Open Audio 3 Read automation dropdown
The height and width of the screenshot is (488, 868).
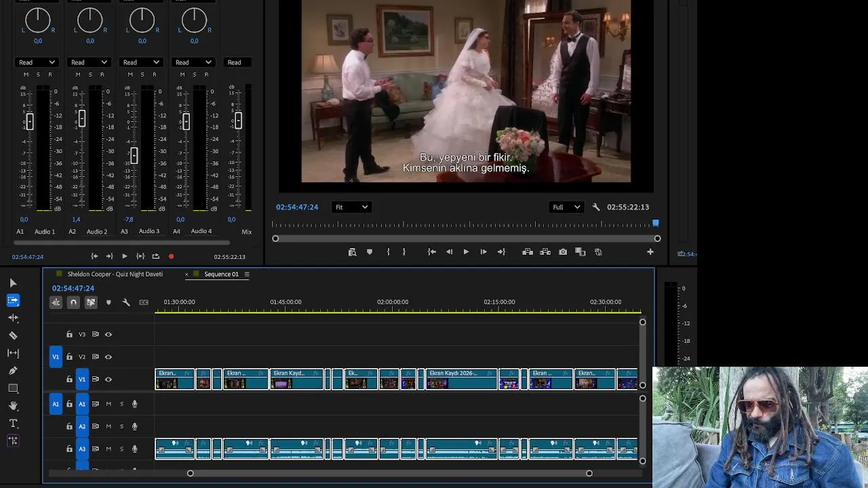coord(141,62)
